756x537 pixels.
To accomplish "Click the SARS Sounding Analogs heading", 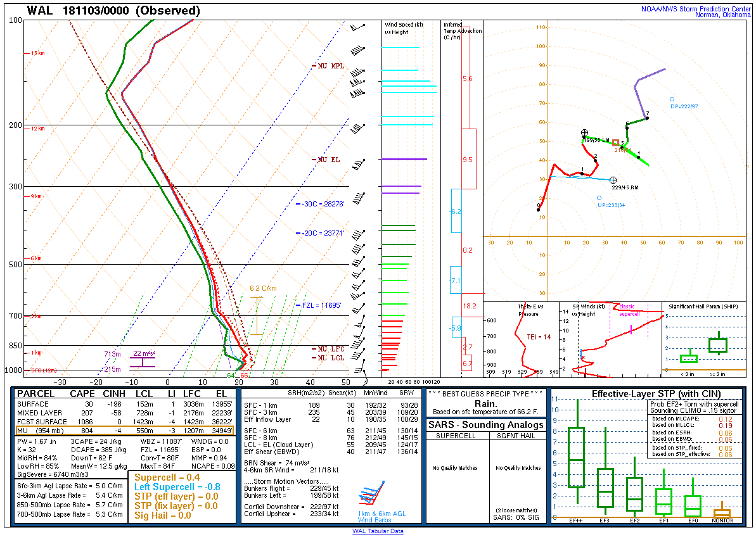I will 486,425.
